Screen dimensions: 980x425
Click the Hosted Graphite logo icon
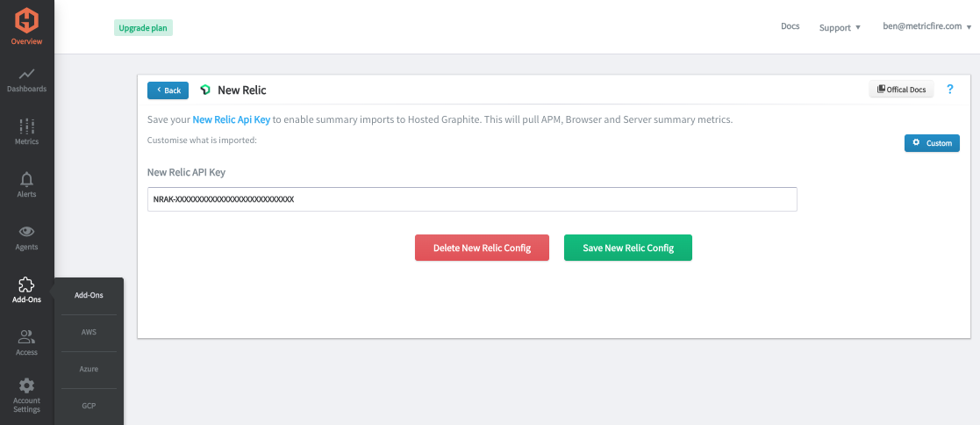click(x=27, y=20)
